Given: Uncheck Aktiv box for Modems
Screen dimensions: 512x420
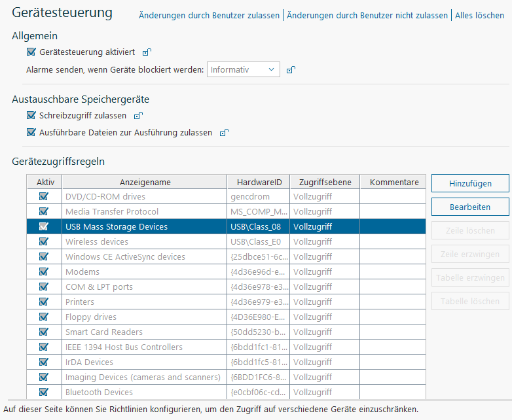Looking at the screenshot, I should coord(43,271).
